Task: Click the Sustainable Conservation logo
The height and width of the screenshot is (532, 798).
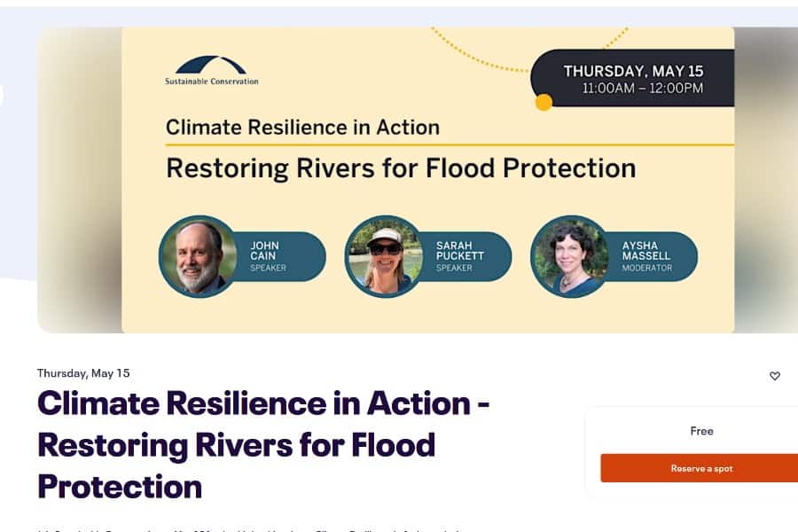Action: click(x=212, y=71)
